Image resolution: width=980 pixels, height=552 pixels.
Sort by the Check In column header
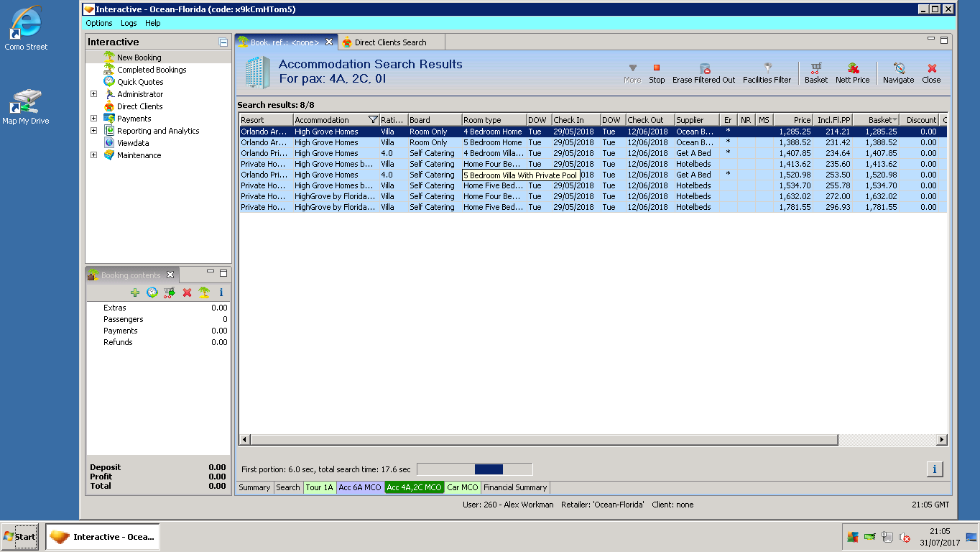575,120
